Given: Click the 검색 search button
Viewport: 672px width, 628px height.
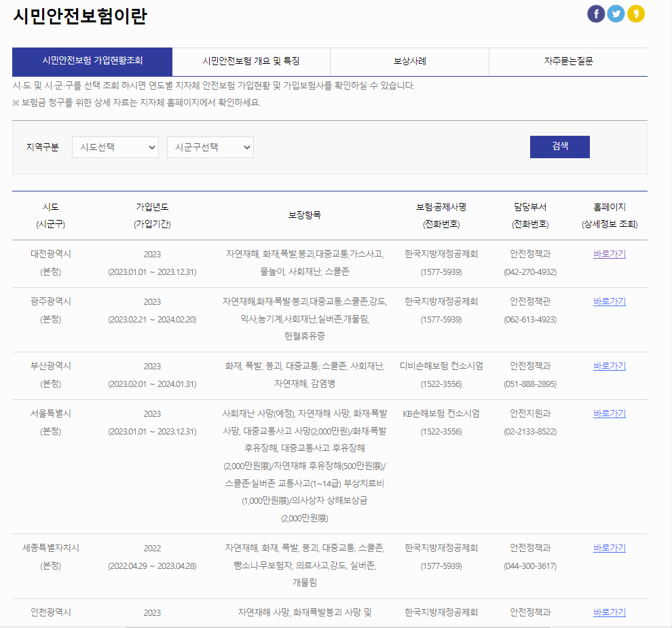Looking at the screenshot, I should click(x=559, y=147).
